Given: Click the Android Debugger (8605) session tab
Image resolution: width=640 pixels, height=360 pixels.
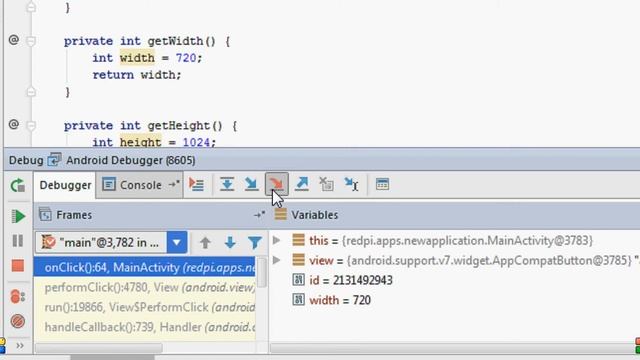Looking at the screenshot, I should click(x=131, y=160).
